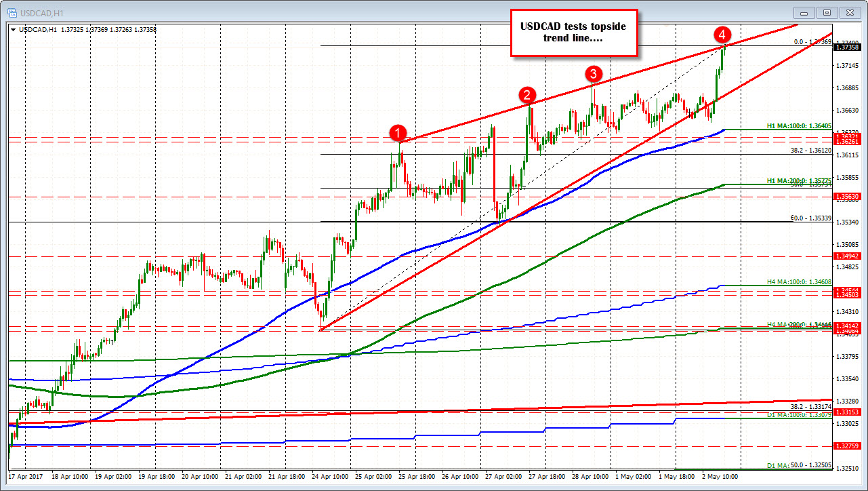Click the '17 Apr 2017' time axis label
Viewport: 868px width, 491px height.
(x=27, y=477)
